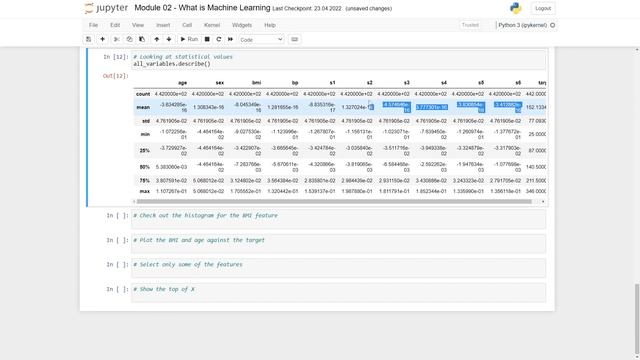The image size is (640, 360).
Task: Click the Out[12] output prompt
Action: coord(116,76)
